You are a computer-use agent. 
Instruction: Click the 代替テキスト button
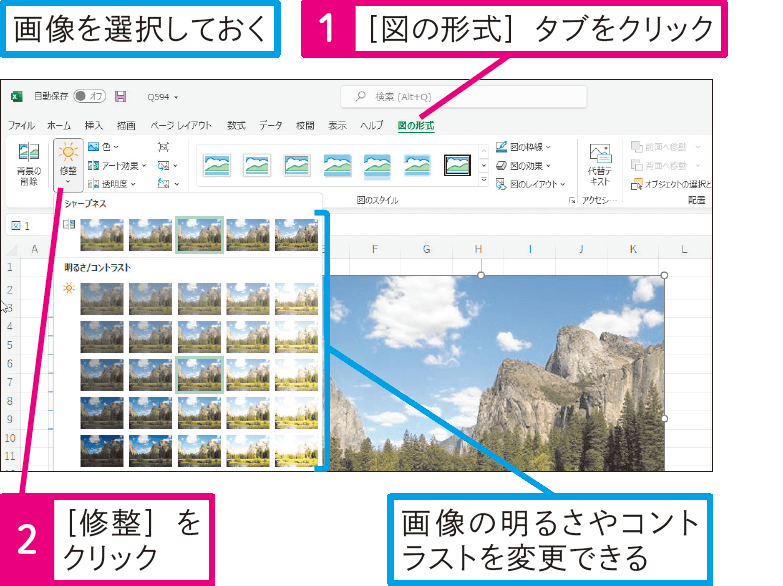click(x=600, y=165)
